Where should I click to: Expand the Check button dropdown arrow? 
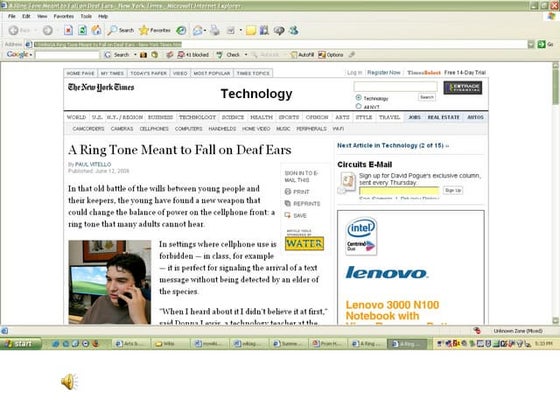246,55
